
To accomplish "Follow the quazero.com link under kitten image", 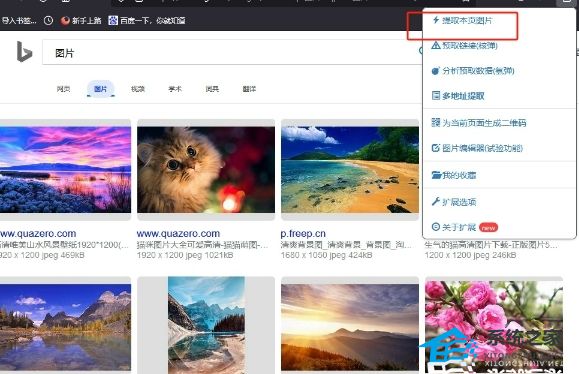I will pyautogui.click(x=178, y=234).
